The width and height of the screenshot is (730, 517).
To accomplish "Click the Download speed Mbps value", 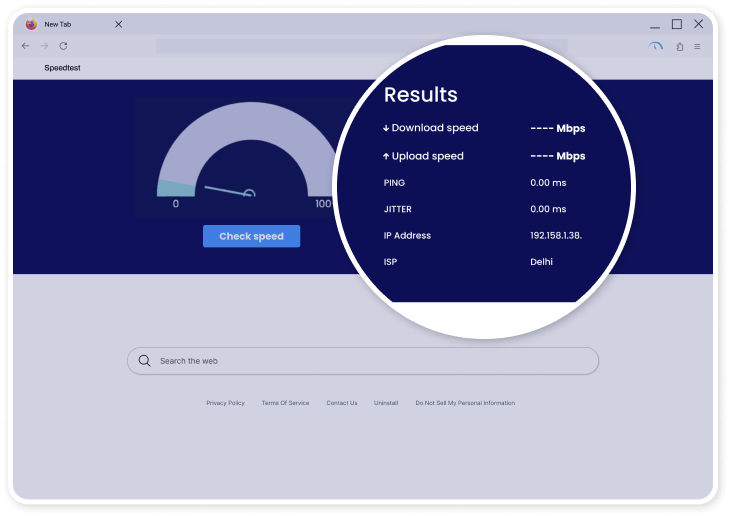I will [558, 129].
